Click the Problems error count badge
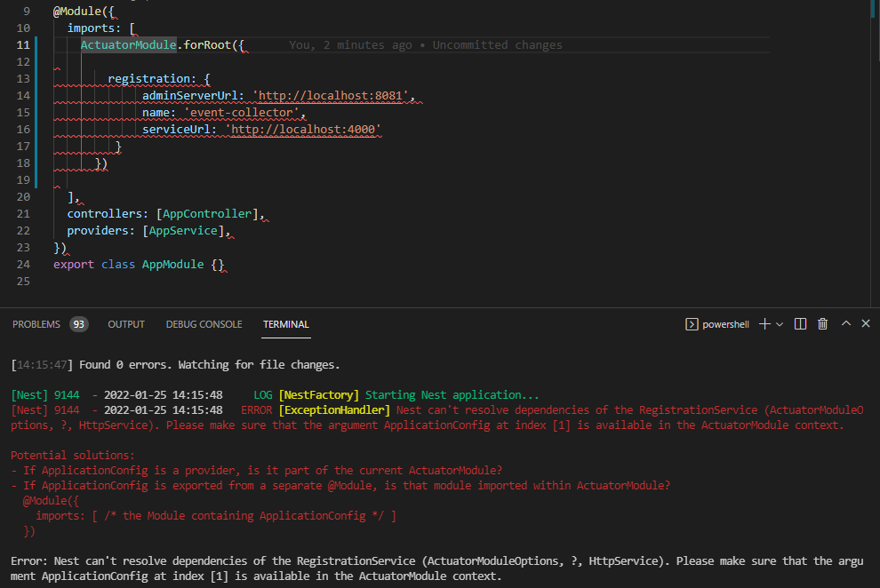This screenshot has width=880, height=588. (79, 324)
